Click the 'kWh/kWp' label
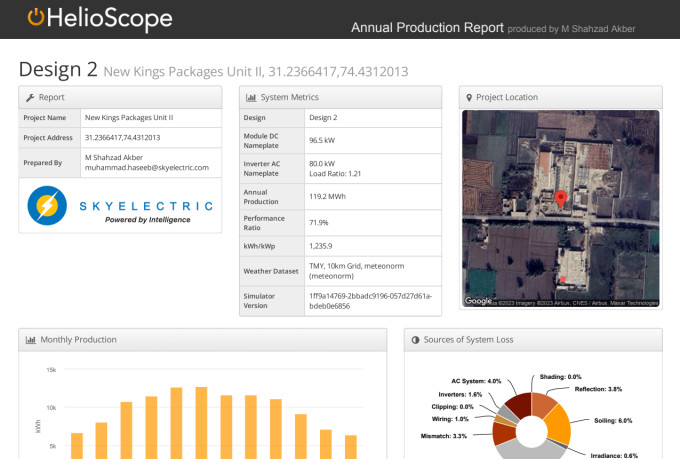 pyautogui.click(x=259, y=246)
